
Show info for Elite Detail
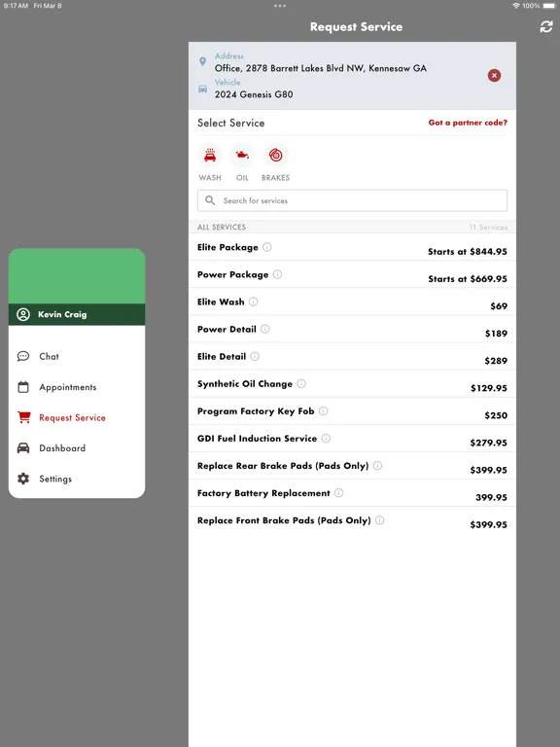pyautogui.click(x=255, y=356)
